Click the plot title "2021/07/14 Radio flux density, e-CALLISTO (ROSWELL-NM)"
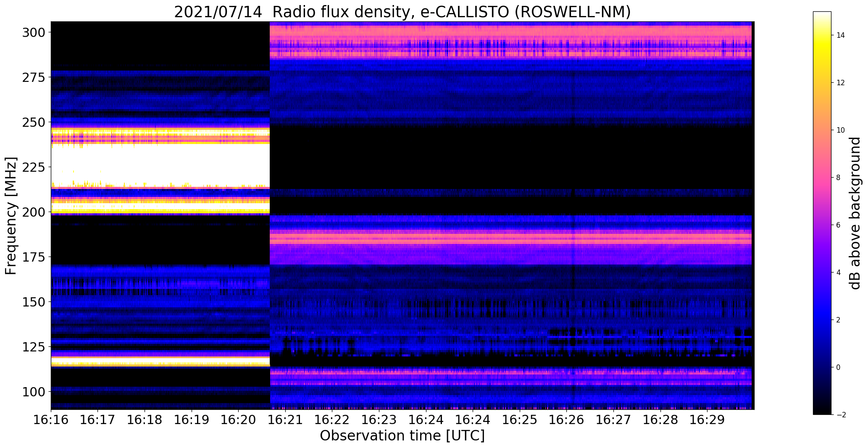The width and height of the screenshot is (868, 448). (x=402, y=12)
